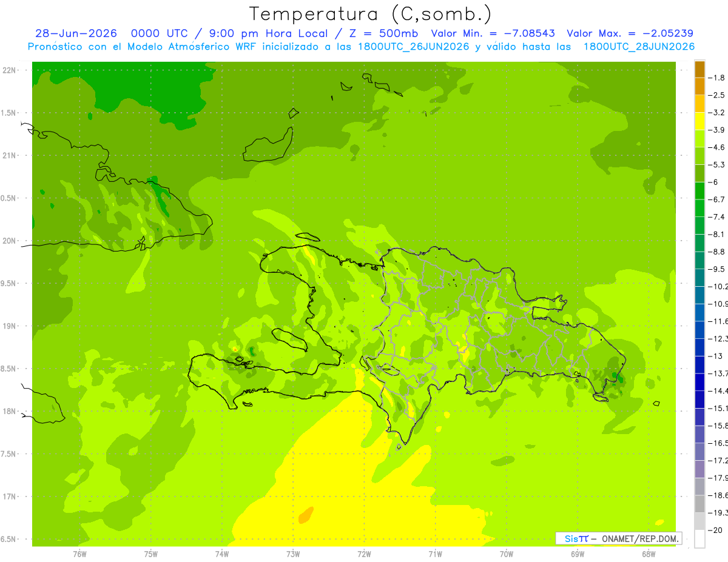Click the '-20' colorbar value
The image size is (728, 562).
[716, 530]
